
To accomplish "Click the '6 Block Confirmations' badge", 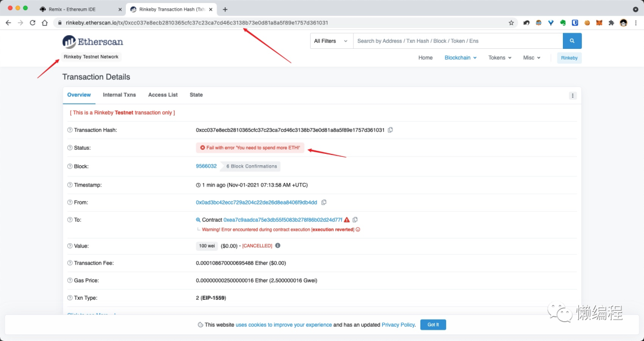I will [250, 166].
